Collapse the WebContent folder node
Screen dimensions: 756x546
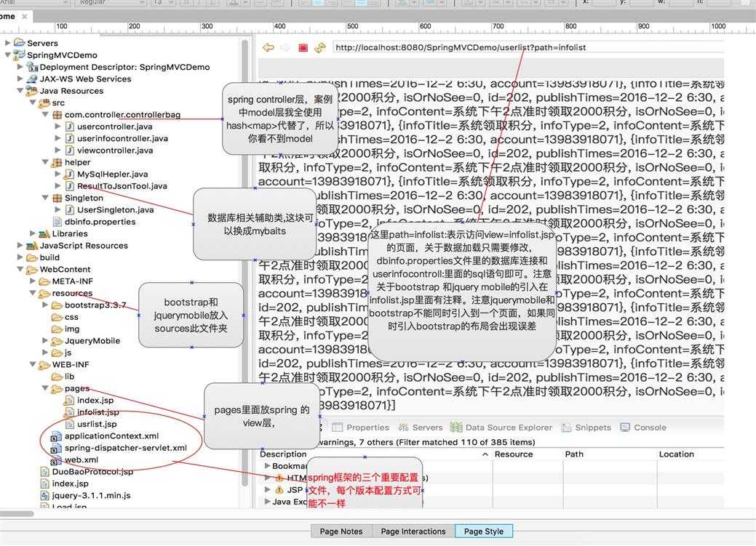click(20, 270)
